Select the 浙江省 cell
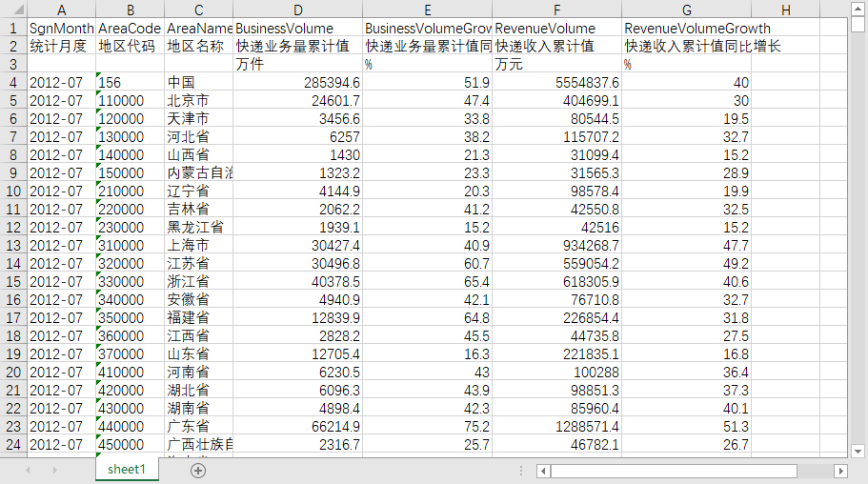868x484 pixels. click(x=199, y=281)
